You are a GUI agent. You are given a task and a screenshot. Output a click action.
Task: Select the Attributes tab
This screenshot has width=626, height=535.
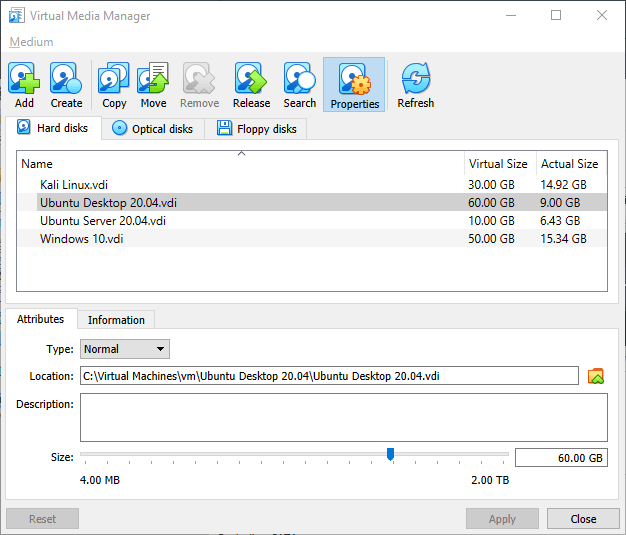41,319
